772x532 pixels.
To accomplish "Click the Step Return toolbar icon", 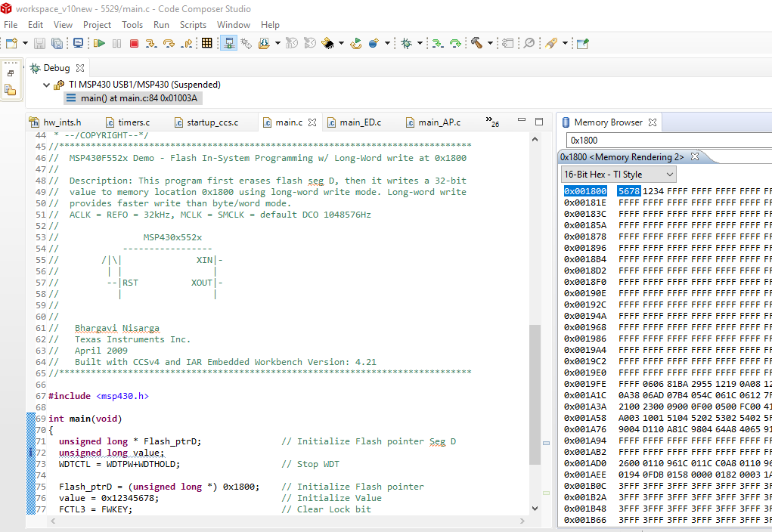I will 187,44.
